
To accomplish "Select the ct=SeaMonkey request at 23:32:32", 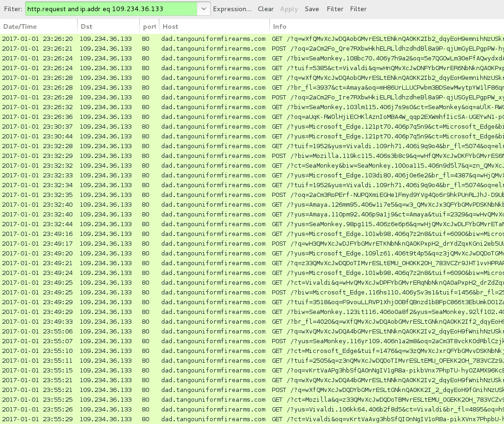I will (x=252, y=165).
